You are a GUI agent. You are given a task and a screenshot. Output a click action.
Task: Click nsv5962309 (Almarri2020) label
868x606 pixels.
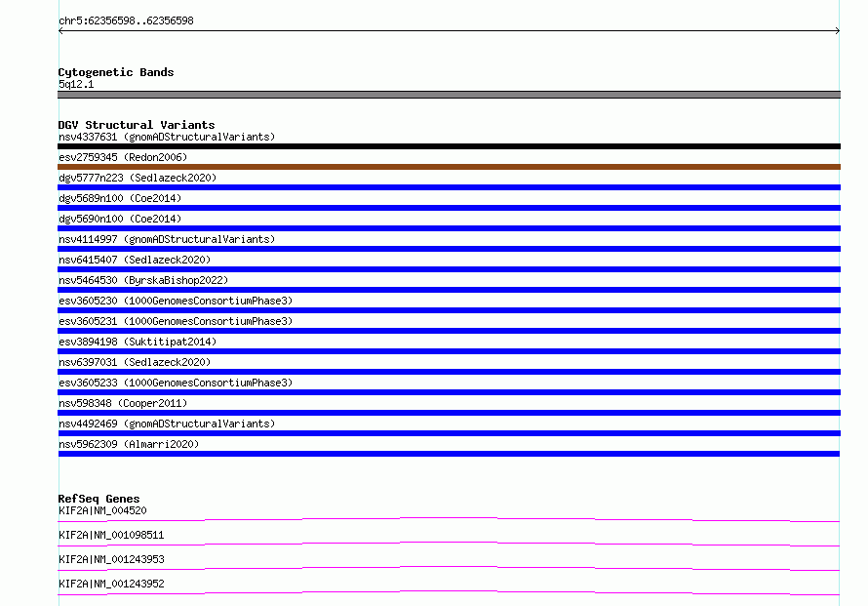pos(129,444)
